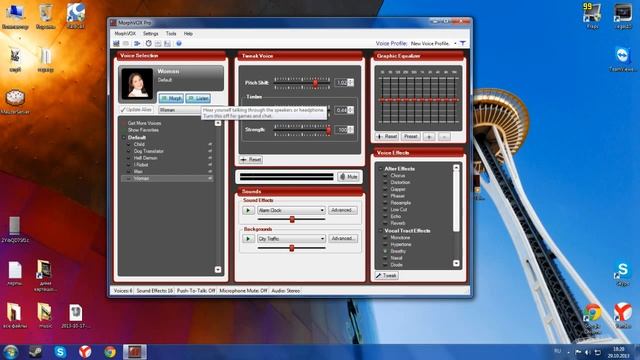The height and width of the screenshot is (360, 640).
Task: Click the Mute button
Action: coord(348,177)
